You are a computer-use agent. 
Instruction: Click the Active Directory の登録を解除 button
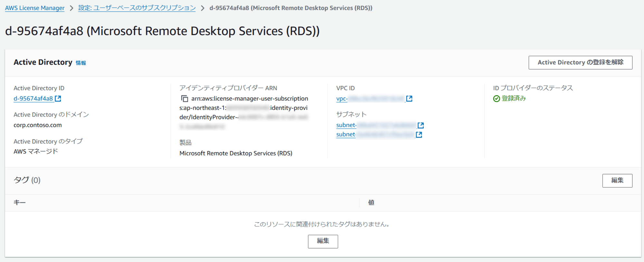click(x=580, y=62)
